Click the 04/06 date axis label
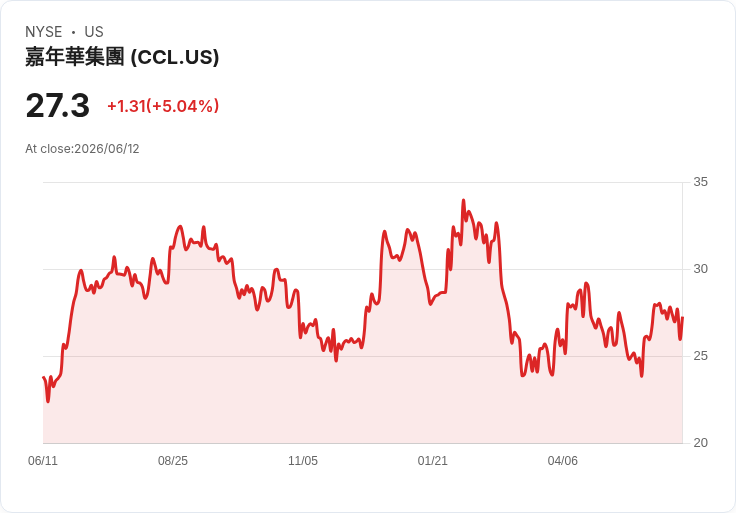Viewport: 736px width, 513px height. tap(562, 460)
